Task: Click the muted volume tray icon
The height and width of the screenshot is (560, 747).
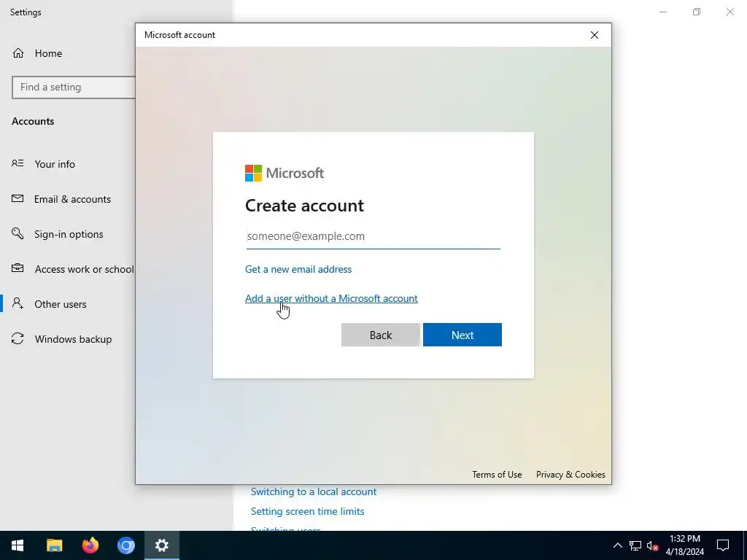Action: (x=652, y=545)
